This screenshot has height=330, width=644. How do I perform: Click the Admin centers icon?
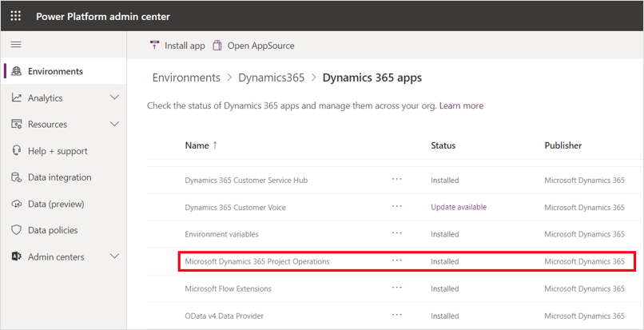pos(17,256)
